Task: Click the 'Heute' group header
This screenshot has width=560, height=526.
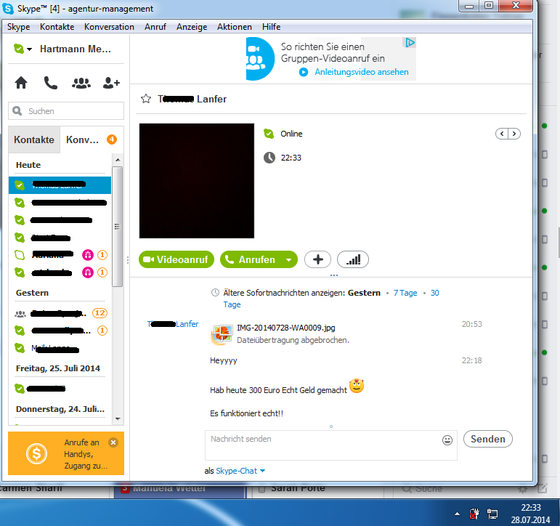Action: coord(28,165)
